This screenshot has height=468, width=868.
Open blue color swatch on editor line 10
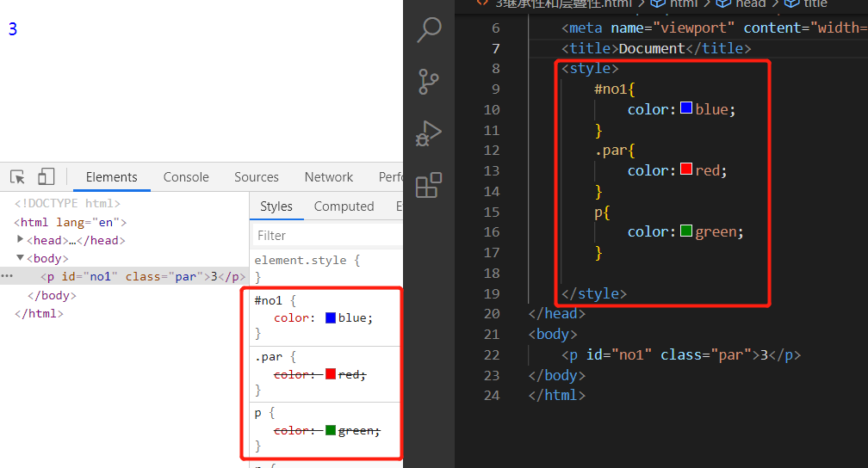685,108
